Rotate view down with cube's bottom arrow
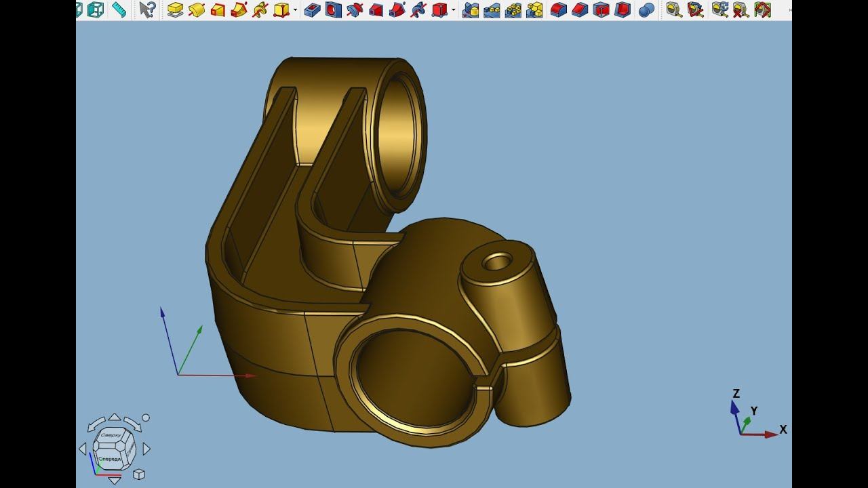The height and width of the screenshot is (488, 868). click(115, 481)
